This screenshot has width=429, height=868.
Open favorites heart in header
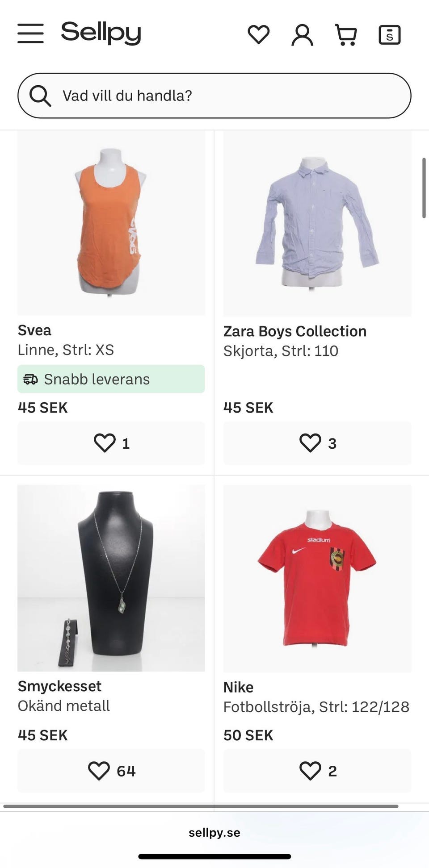[259, 34]
